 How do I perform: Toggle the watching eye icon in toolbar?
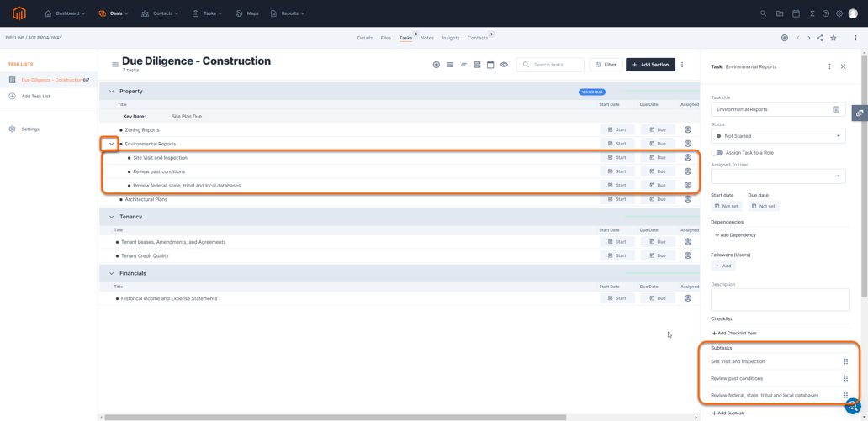(x=505, y=65)
